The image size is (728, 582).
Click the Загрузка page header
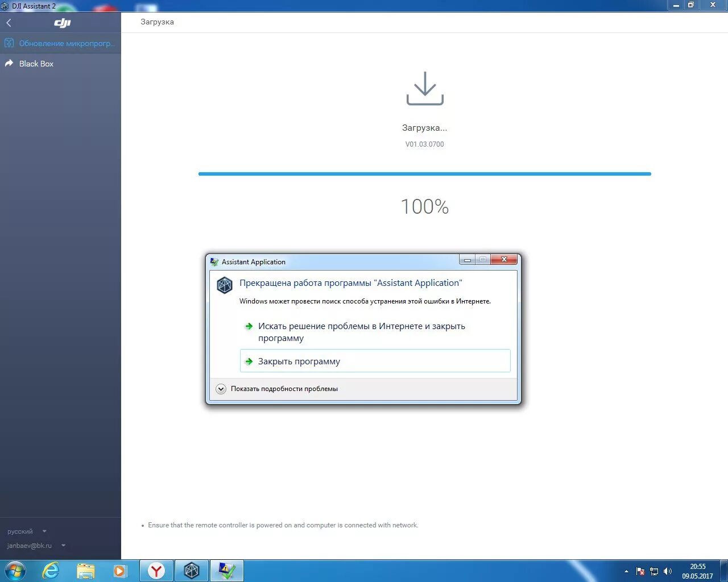pos(158,22)
